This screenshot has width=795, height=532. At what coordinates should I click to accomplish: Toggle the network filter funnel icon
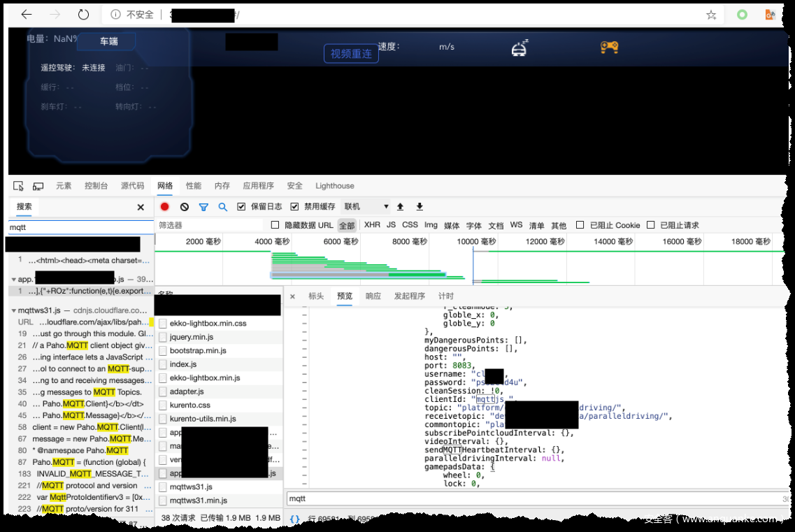[203, 207]
